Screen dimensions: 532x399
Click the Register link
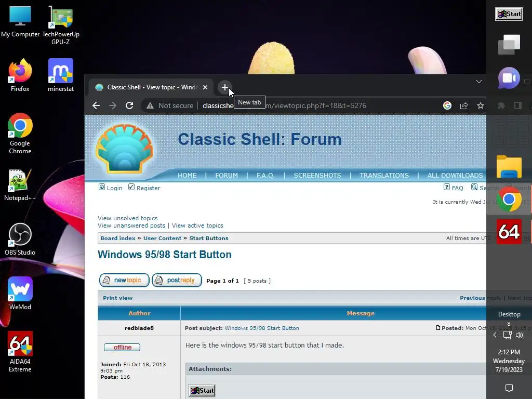[144, 188]
